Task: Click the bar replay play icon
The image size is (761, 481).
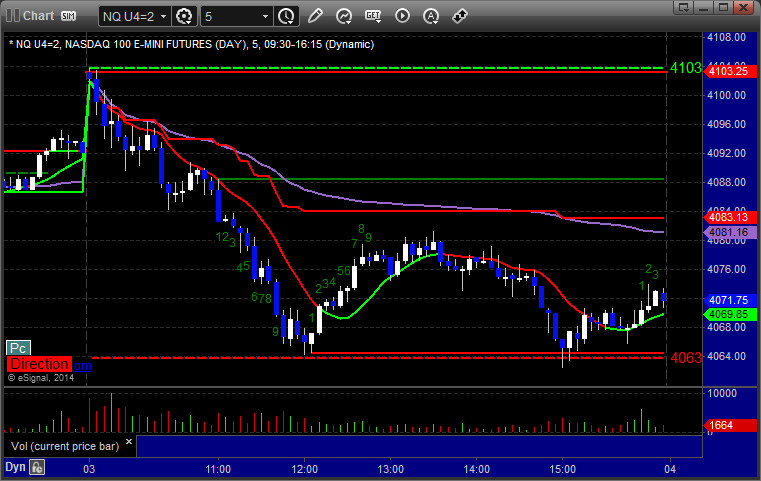Action: click(402, 16)
